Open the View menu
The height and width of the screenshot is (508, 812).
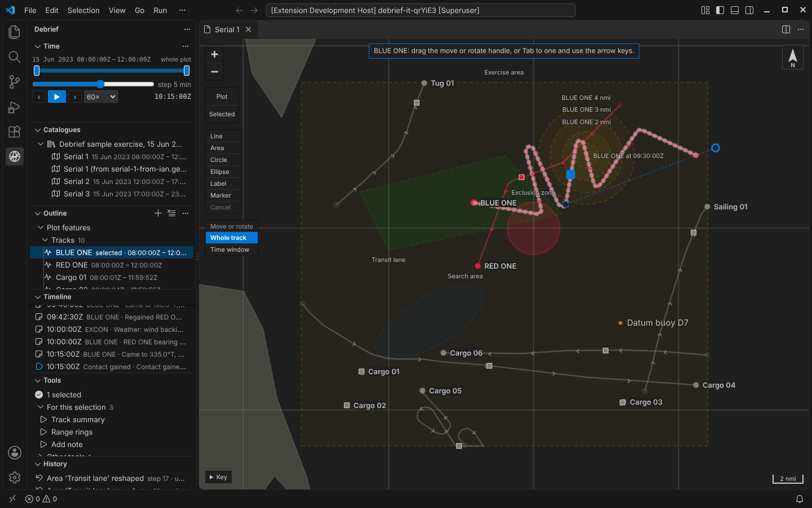pyautogui.click(x=117, y=10)
